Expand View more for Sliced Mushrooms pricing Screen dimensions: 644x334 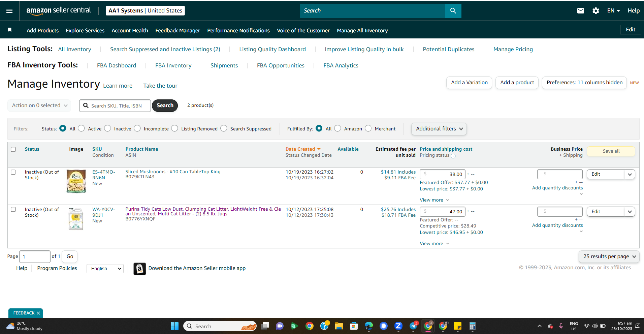[434, 200]
